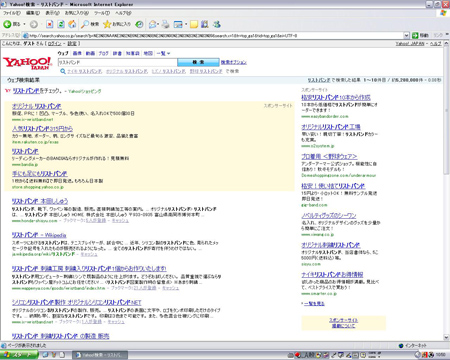Click the page icon in the address bar
The image size is (450, 360).
tap(25, 35)
